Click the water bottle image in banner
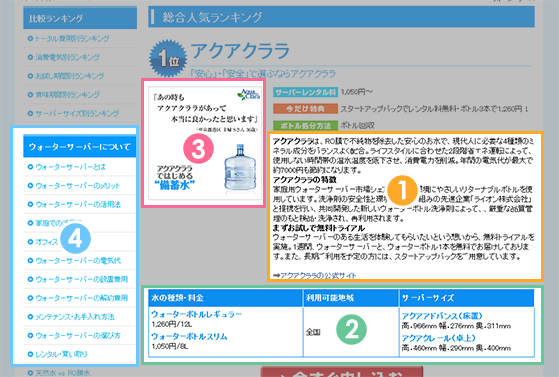The image size is (559, 377). pos(240,168)
